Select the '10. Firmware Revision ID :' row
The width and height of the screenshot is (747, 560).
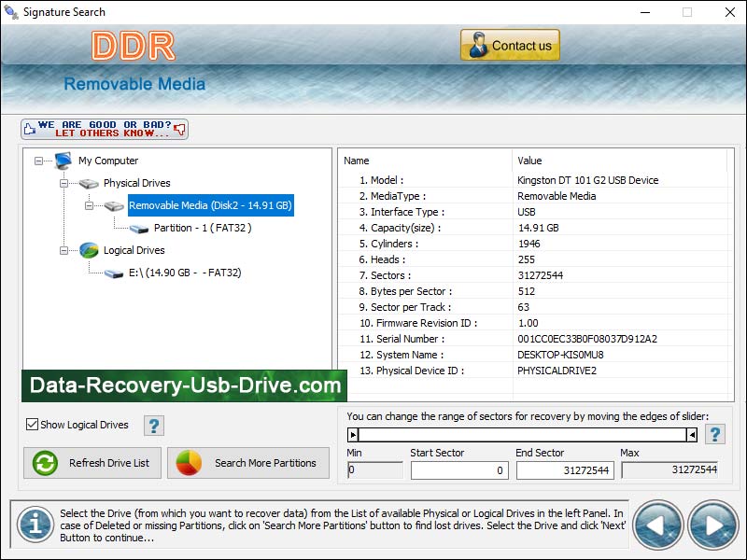(x=533, y=323)
